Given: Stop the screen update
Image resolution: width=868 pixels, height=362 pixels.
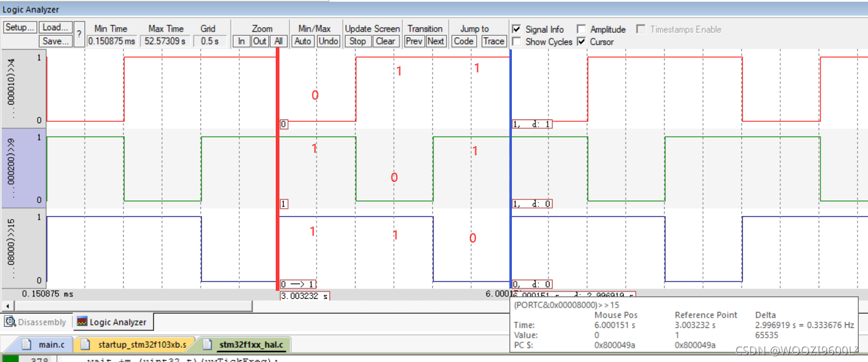Looking at the screenshot, I should pyautogui.click(x=357, y=41).
